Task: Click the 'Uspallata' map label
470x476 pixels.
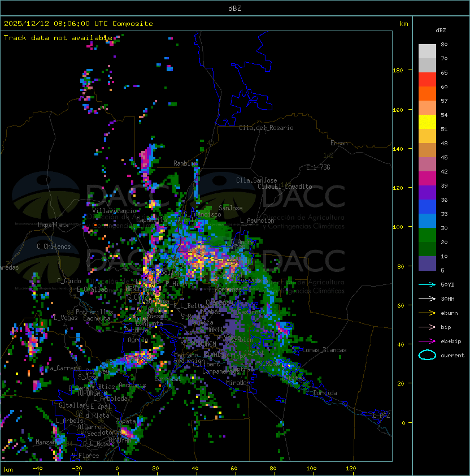Action: click(x=53, y=225)
